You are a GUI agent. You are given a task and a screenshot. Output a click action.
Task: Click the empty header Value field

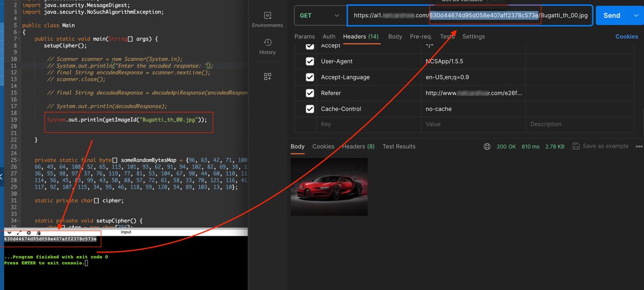click(x=473, y=124)
